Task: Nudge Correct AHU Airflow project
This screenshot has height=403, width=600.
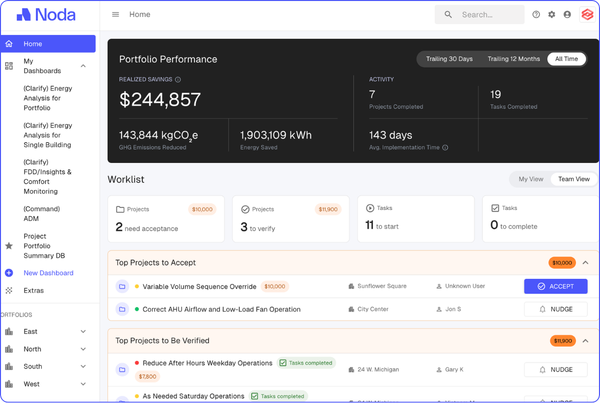Action: click(x=556, y=309)
